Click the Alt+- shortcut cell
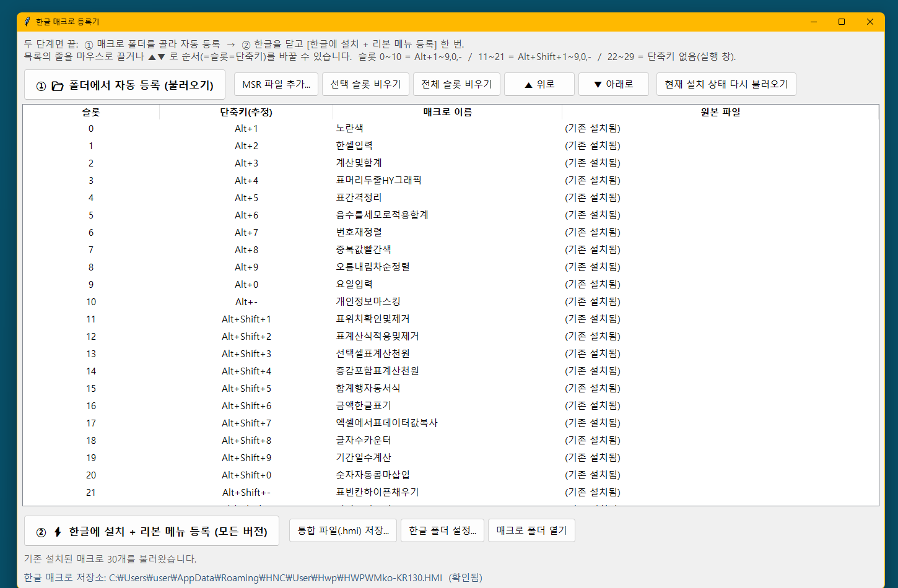The width and height of the screenshot is (898, 588). pos(246,302)
